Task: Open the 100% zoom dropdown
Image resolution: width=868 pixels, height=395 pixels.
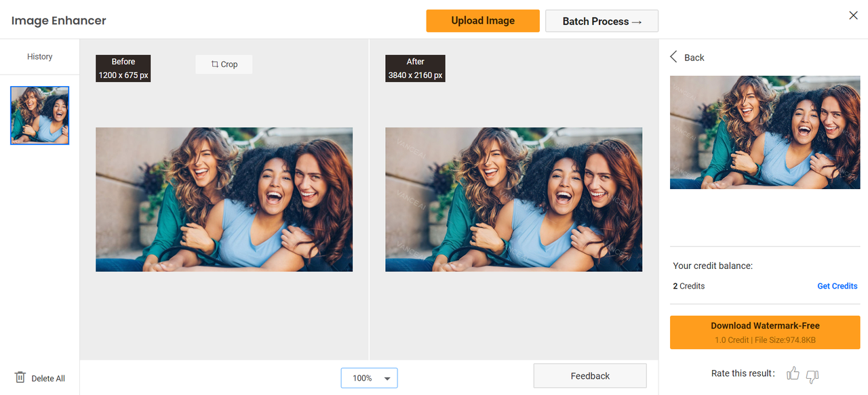Action: pyautogui.click(x=369, y=378)
